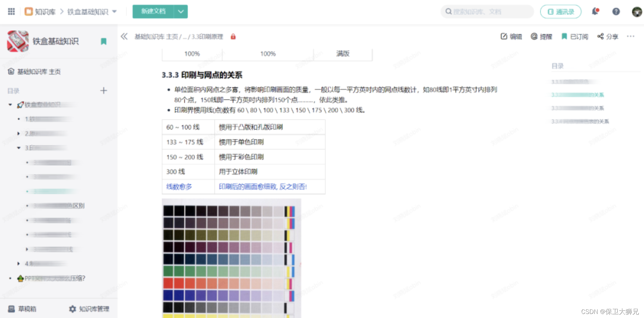The height and width of the screenshot is (318, 644).
Task: Open the user avatar menu
Action: click(637, 12)
